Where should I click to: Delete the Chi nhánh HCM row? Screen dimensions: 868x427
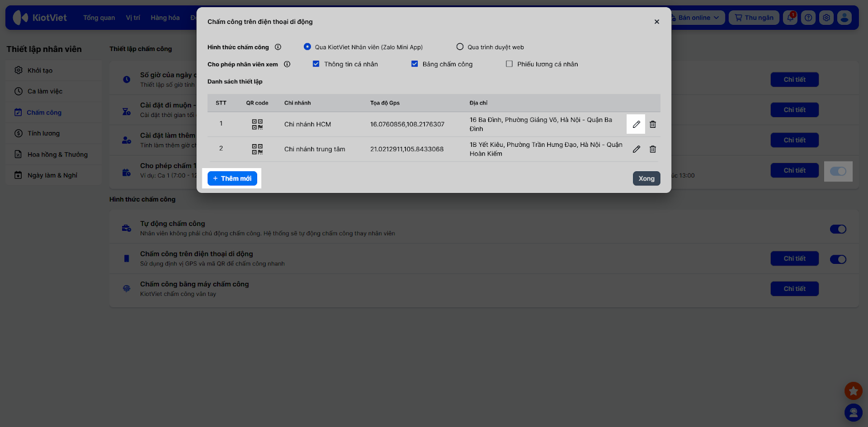[x=653, y=124]
